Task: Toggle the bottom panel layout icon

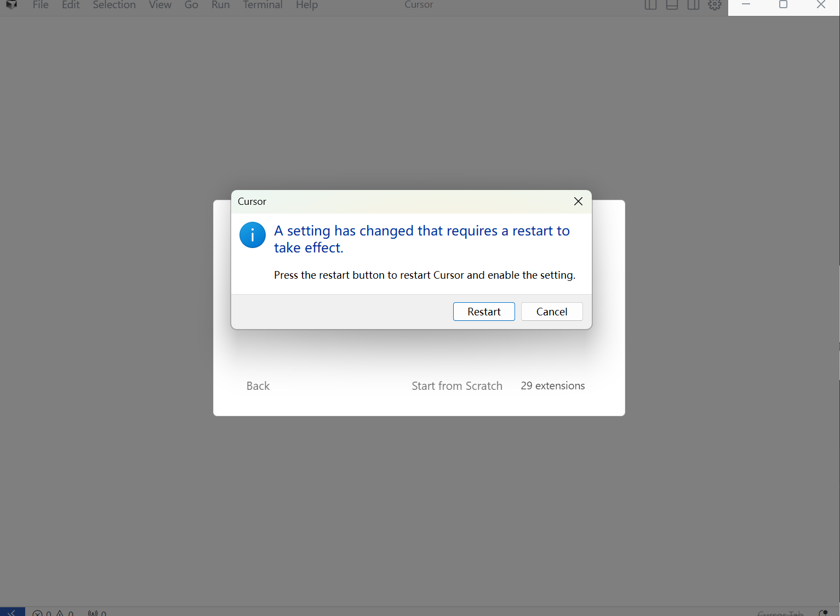Action: coord(672,5)
